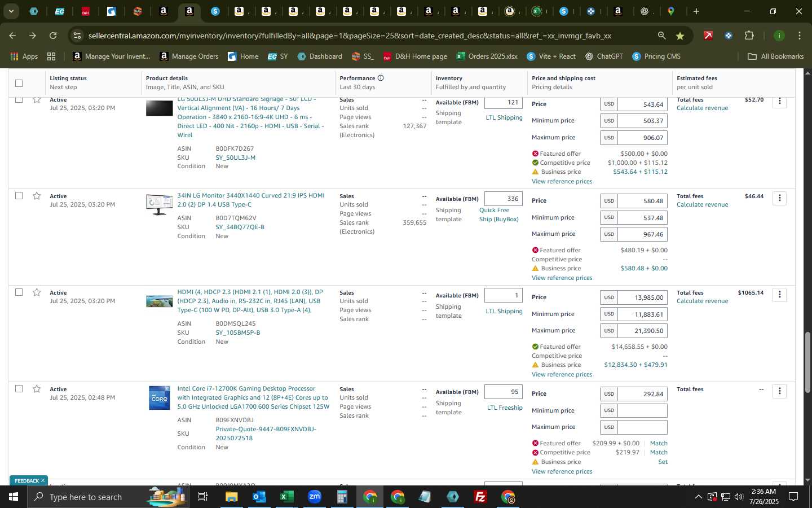The image size is (812, 508).
Task: Open Excel from taskbar
Action: pos(286,497)
